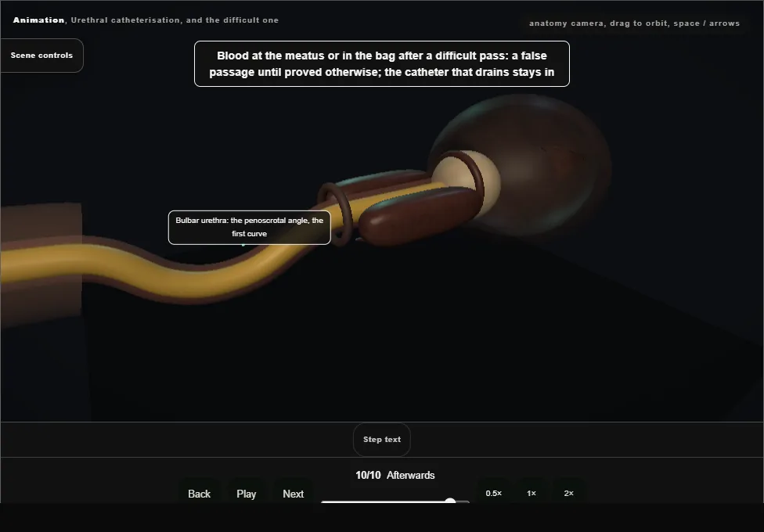The height and width of the screenshot is (532, 764).
Task: Open the Scene controls panel
Action: (41, 56)
